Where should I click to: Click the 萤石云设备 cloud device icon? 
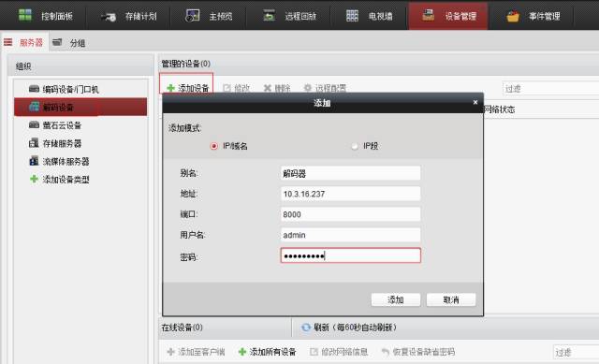point(34,124)
